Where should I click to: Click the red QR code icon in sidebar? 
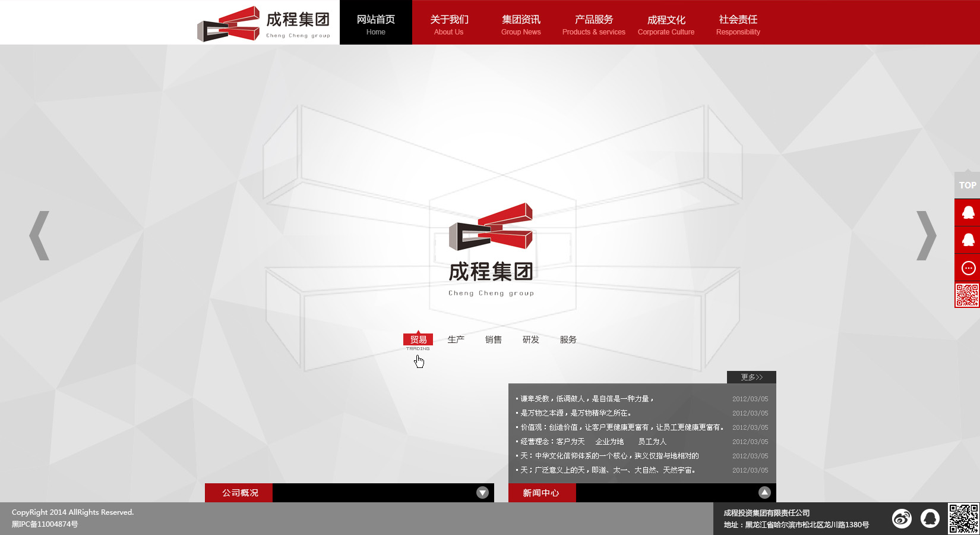click(967, 295)
